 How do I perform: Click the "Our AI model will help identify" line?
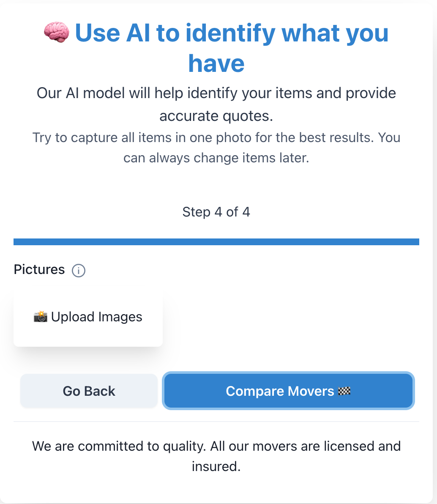(x=216, y=93)
